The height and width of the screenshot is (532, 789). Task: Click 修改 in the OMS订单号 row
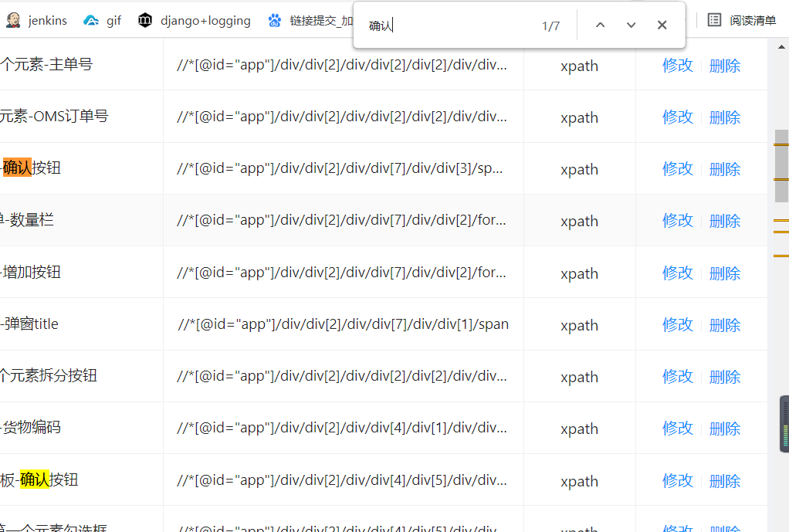pyautogui.click(x=678, y=117)
